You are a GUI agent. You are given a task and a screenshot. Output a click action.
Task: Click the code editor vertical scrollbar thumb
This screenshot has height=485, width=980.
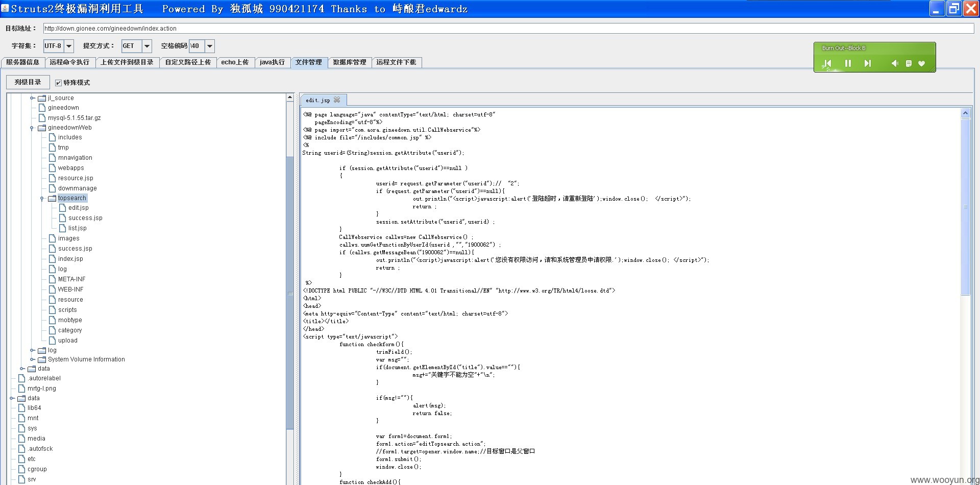965,207
